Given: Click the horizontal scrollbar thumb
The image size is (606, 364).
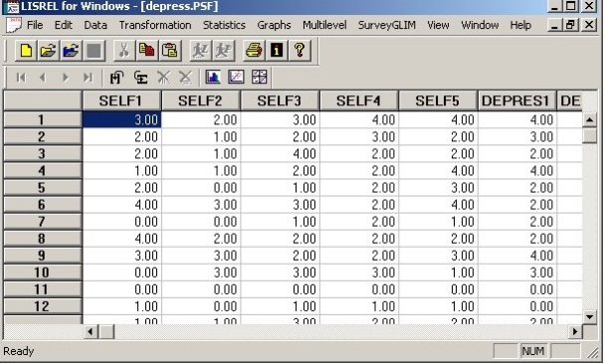Looking at the screenshot, I should 106,332.
